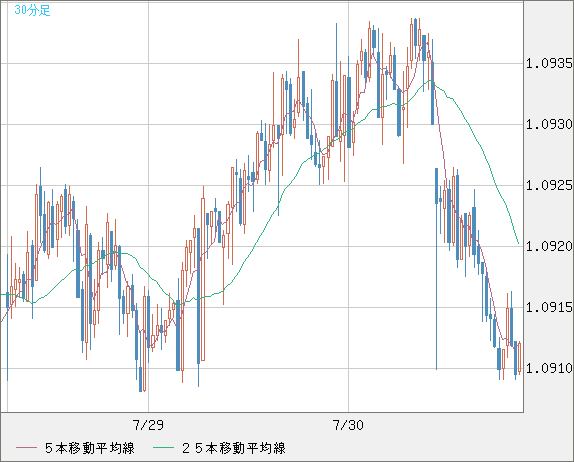Viewport: 574px width, 462px height.
Task: Select the 1.0935 price axis label
Action: point(549,64)
